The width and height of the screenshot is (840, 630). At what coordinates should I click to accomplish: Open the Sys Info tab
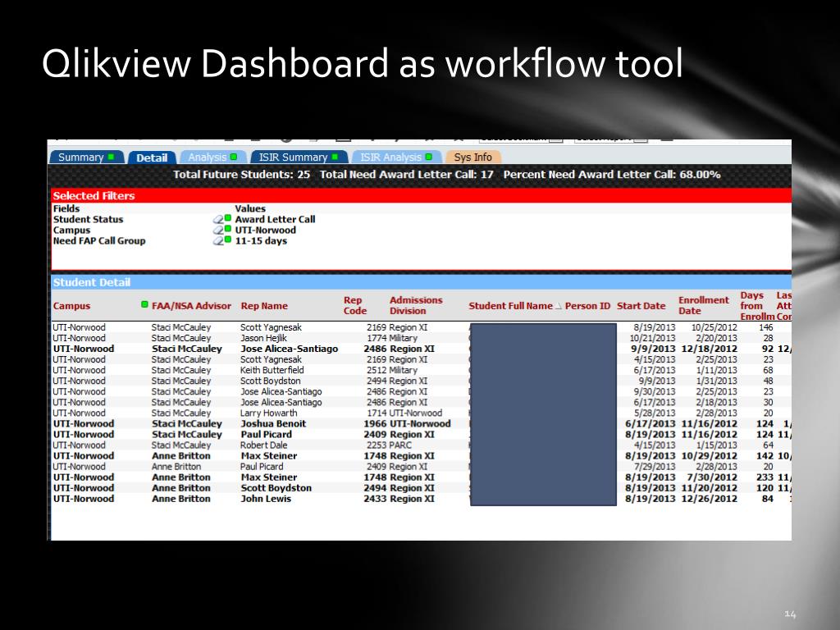pos(472,157)
